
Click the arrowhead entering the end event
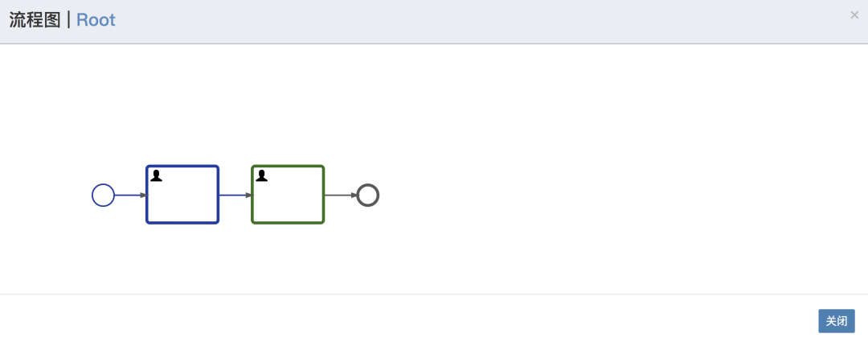(354, 196)
